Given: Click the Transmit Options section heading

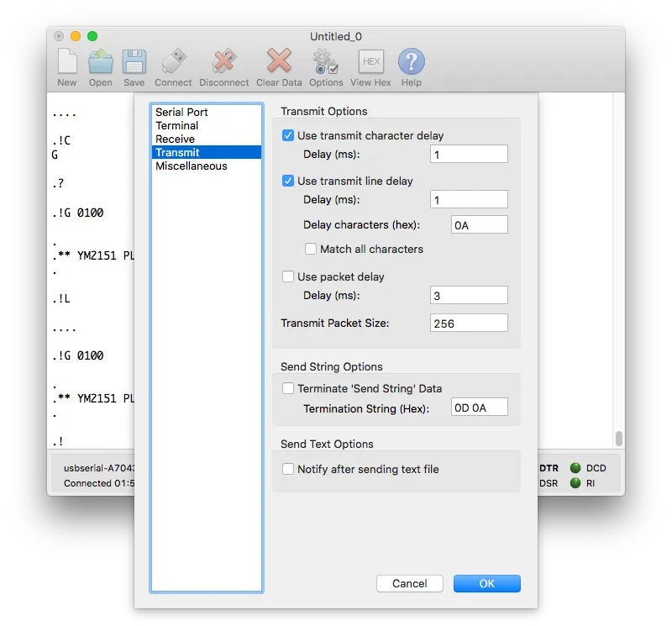Looking at the screenshot, I should 324,111.
